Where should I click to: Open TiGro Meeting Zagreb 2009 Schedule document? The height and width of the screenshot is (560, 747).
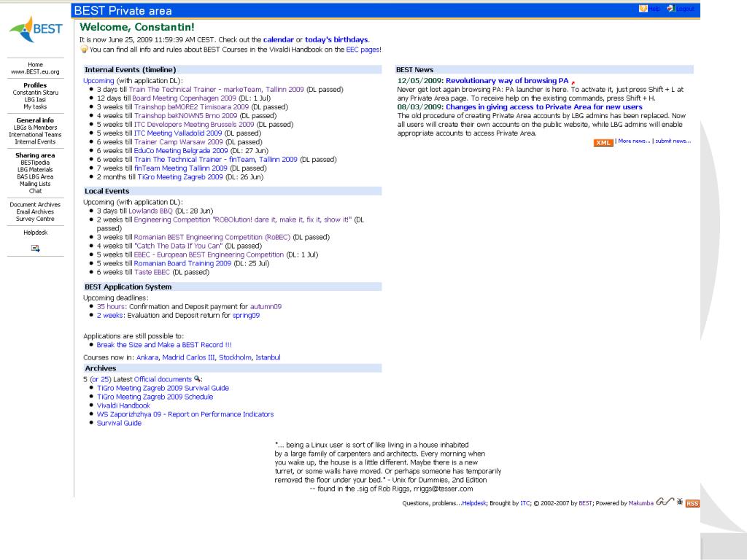(155, 397)
